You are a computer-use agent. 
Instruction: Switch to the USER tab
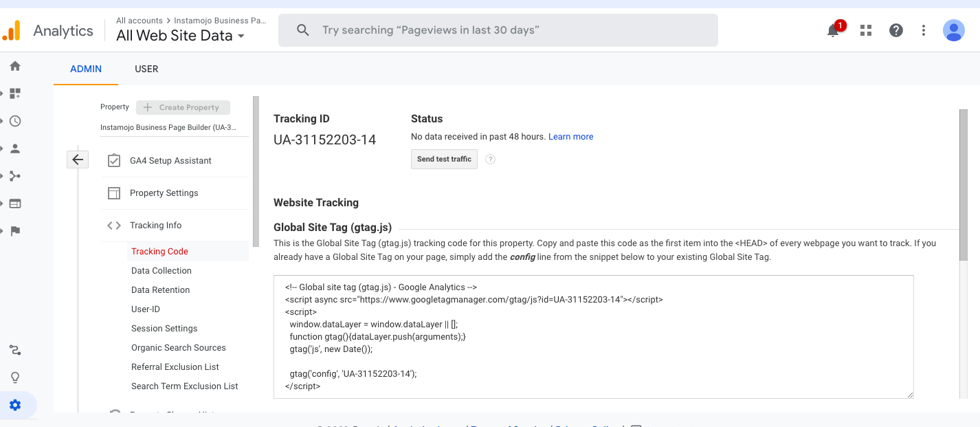coord(146,69)
